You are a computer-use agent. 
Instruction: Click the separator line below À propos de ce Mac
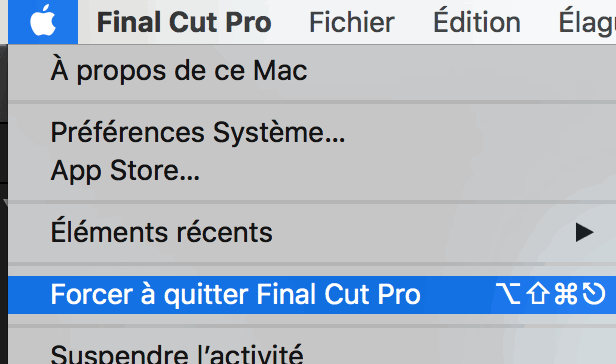pyautogui.click(x=312, y=102)
